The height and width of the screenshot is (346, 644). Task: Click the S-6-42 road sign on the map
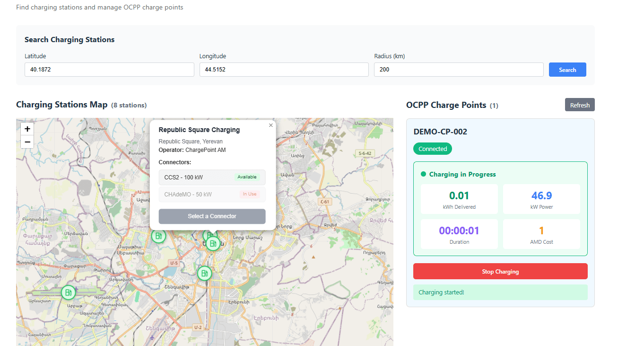pyautogui.click(x=366, y=153)
